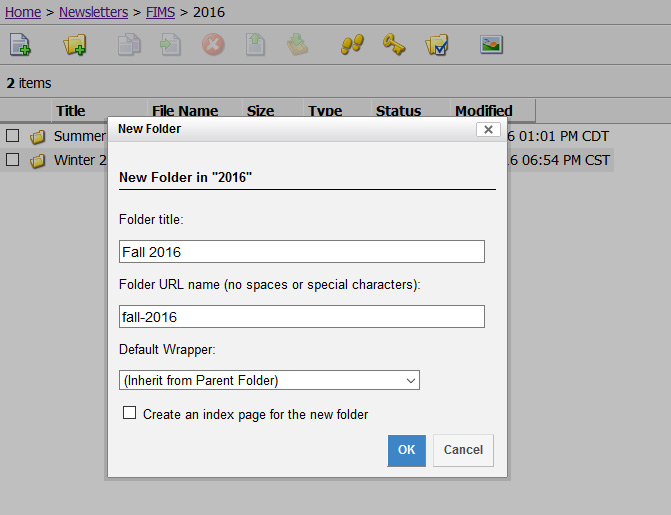Viewport: 671px width, 515px height.
Task: Click the Folder title input field
Action: [x=302, y=252]
